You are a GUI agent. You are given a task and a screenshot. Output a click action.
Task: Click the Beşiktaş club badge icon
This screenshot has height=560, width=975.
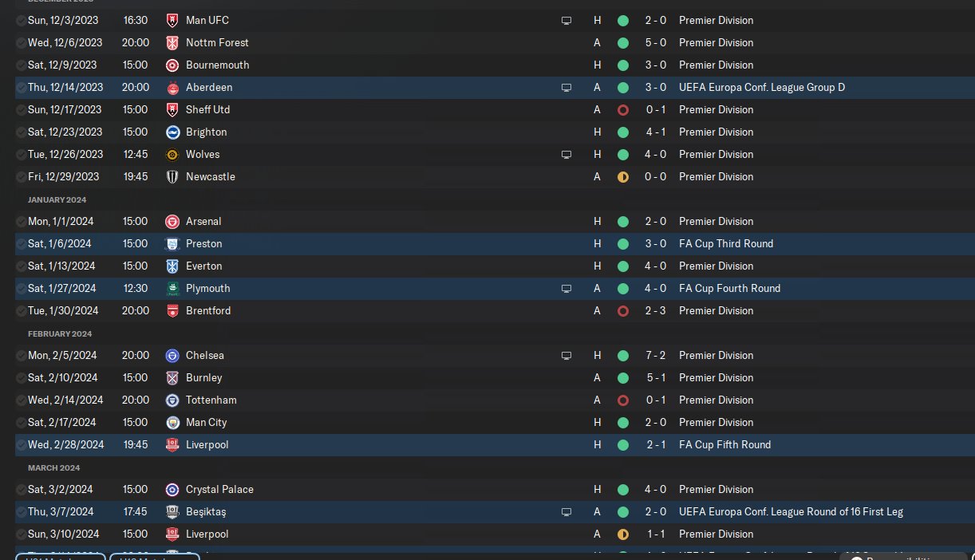click(172, 511)
